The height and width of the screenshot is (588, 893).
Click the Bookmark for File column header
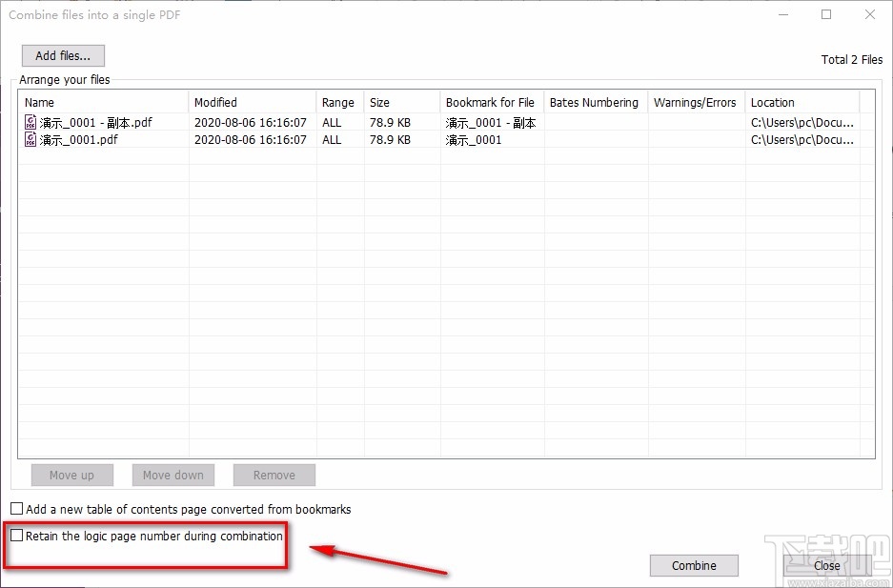pyautogui.click(x=491, y=102)
